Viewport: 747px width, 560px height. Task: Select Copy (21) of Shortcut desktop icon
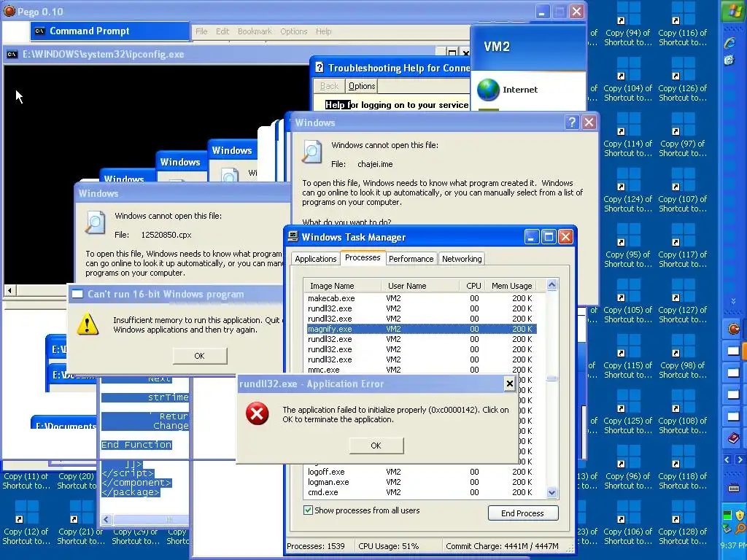coord(80,524)
